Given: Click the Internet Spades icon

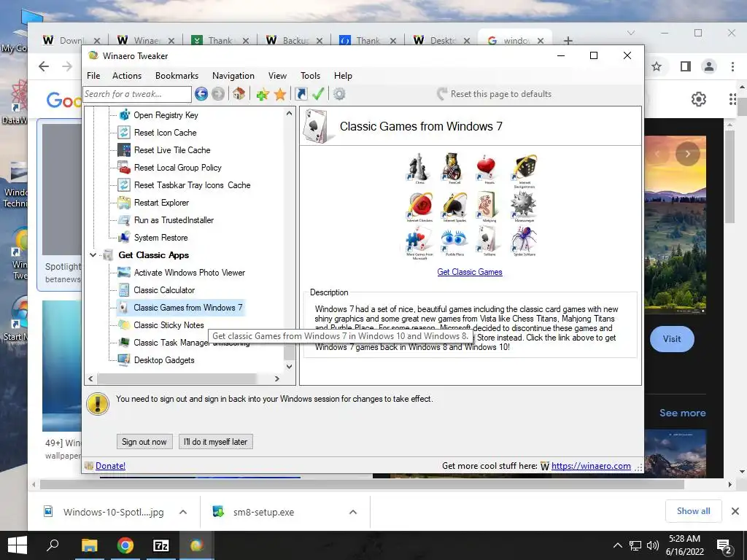Looking at the screenshot, I should [454, 205].
